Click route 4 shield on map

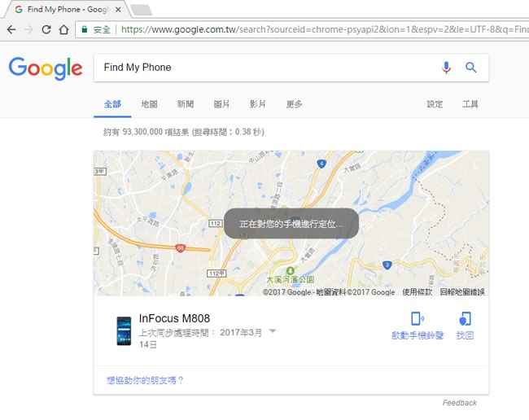(321, 164)
